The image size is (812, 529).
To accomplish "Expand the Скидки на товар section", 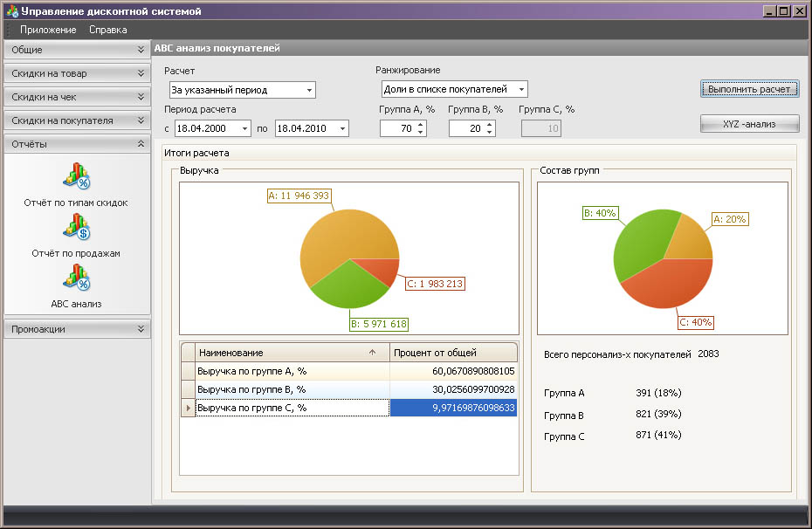I will (77, 73).
